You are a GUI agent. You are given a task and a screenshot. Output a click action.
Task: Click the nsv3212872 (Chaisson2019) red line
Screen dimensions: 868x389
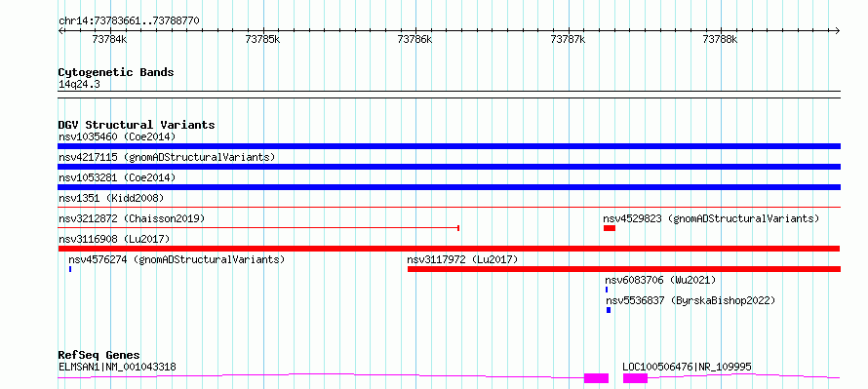[x=258, y=228]
